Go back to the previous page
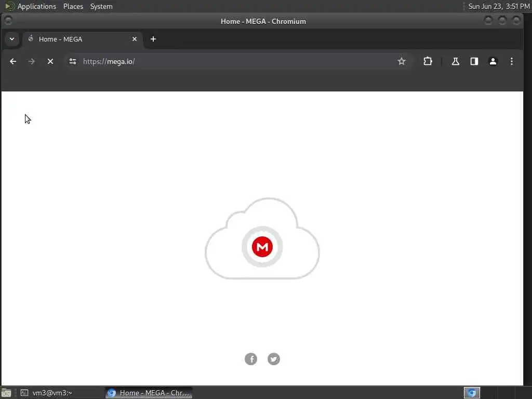The height and width of the screenshot is (399, 532). point(13,61)
